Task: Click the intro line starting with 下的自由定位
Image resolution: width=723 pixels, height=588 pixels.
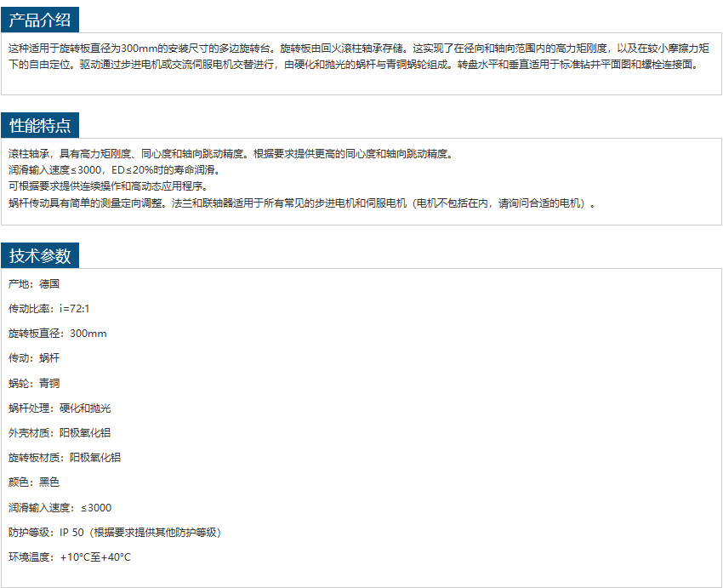Action: tap(353, 64)
